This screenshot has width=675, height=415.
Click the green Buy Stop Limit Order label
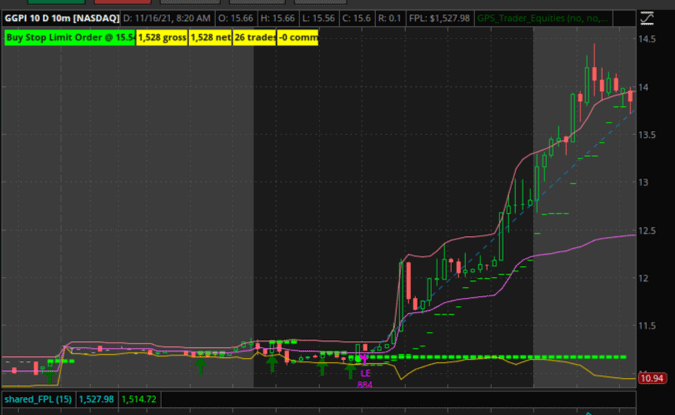(x=70, y=37)
